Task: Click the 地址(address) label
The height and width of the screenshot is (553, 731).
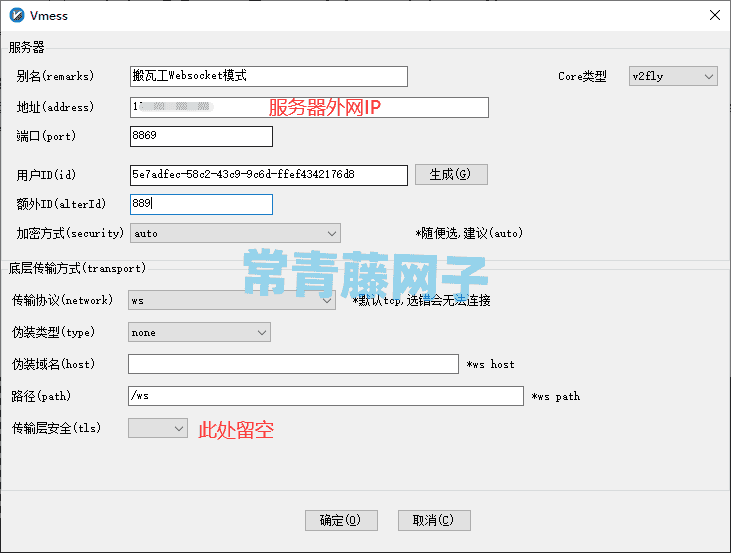Action: click(55, 107)
